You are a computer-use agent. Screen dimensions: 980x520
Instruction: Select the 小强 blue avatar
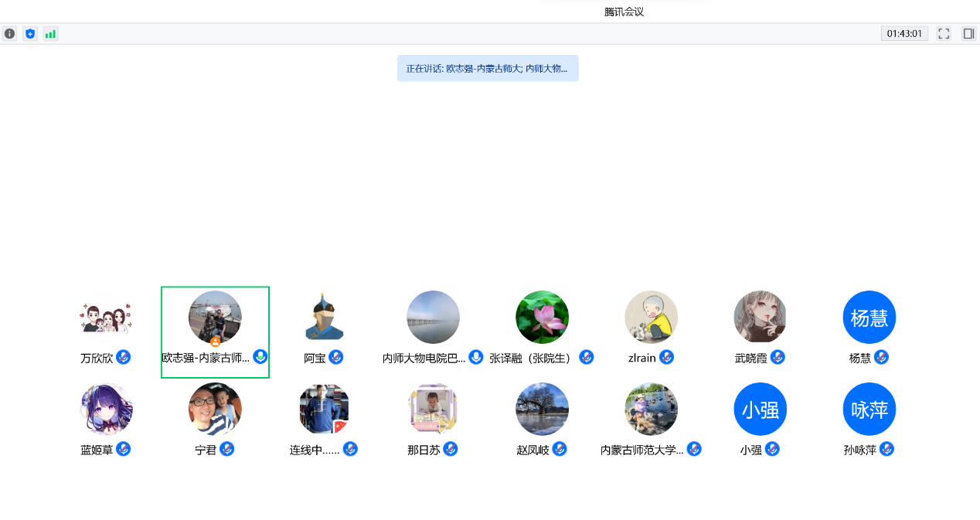(760, 410)
